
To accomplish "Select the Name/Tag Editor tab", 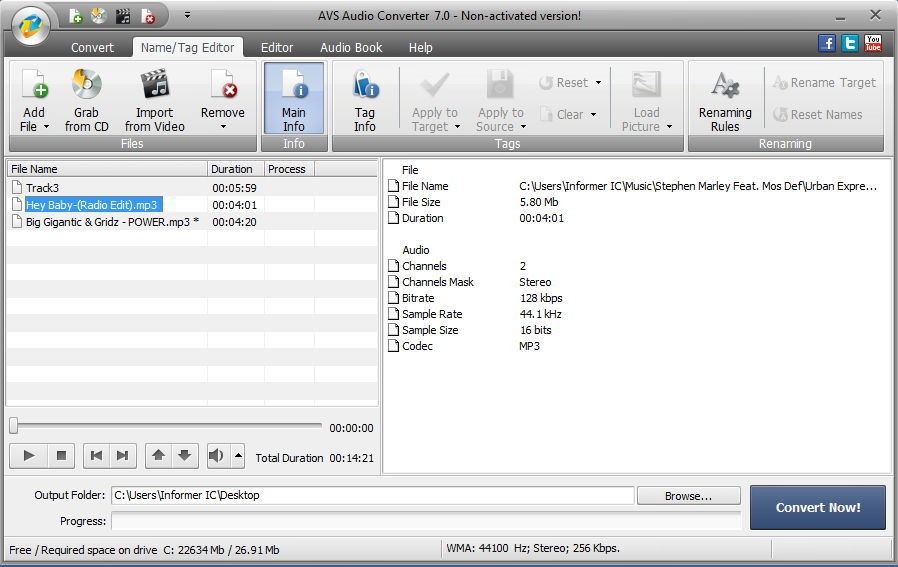I will 187,48.
